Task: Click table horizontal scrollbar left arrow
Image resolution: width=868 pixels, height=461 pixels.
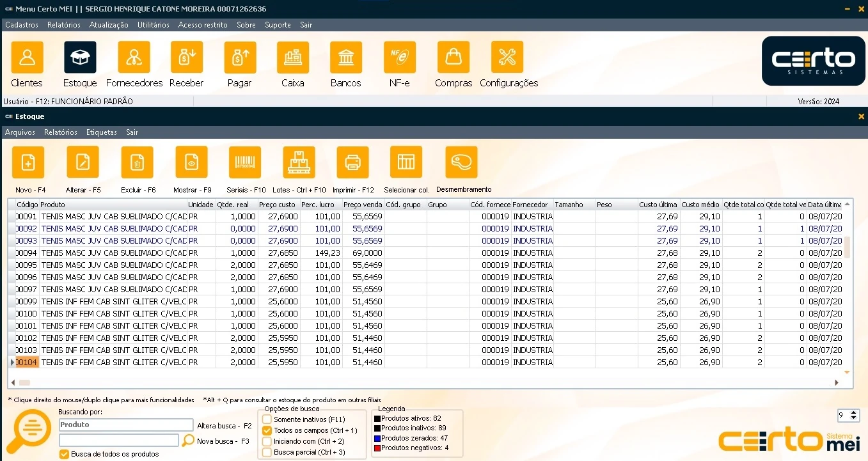Action: click(13, 382)
